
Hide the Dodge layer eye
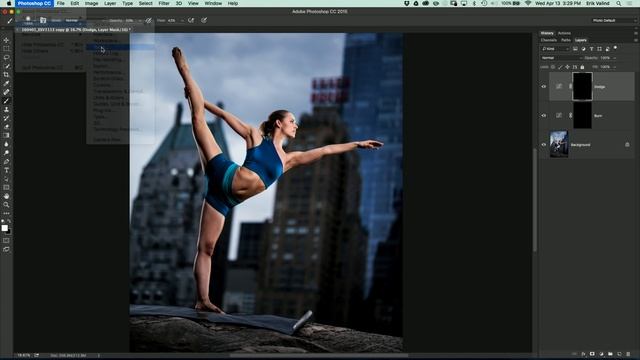point(544,87)
